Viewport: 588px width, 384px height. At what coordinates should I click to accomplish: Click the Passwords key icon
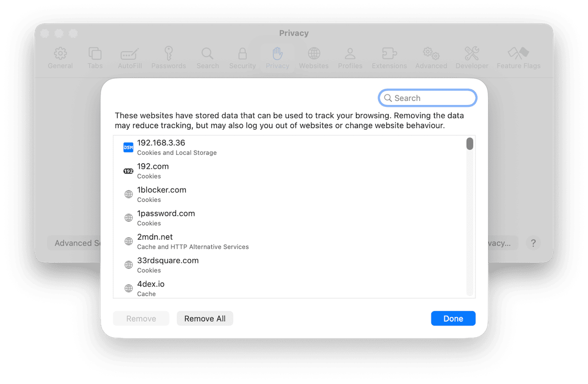(x=168, y=54)
